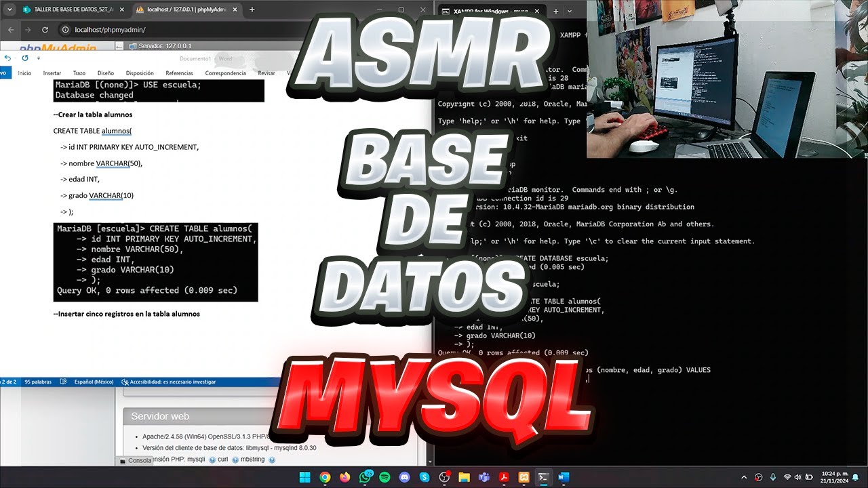868x488 pixels.
Task: Open Word's Referencias ribbon tab
Action: click(x=179, y=73)
